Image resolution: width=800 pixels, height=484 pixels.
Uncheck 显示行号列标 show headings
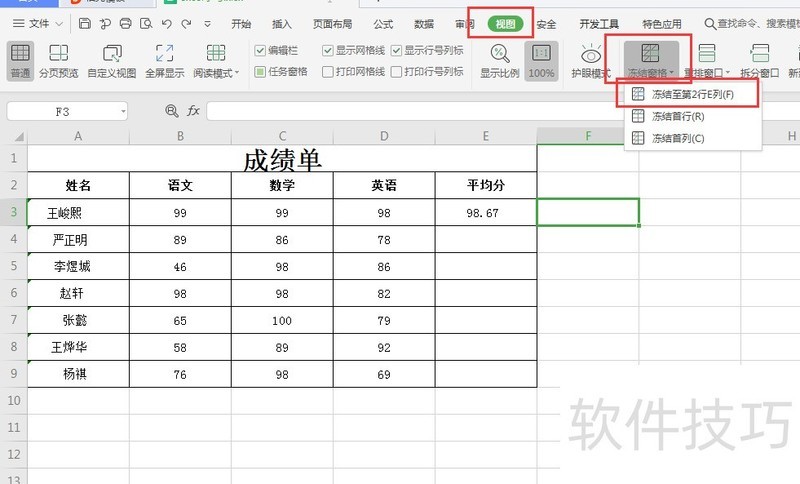click(396, 50)
